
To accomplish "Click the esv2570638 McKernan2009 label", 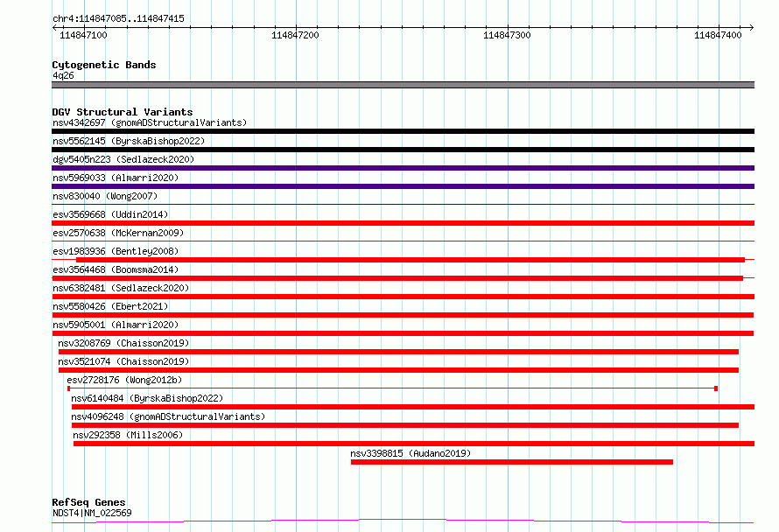I will pos(118,233).
